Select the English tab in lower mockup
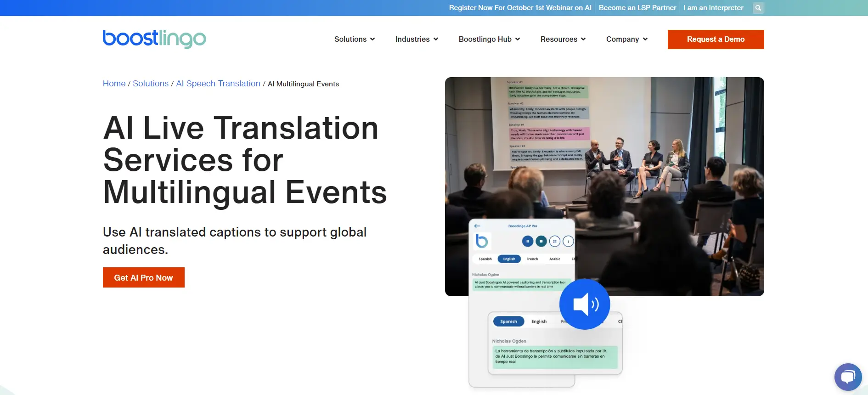The height and width of the screenshot is (395, 868). tap(539, 322)
